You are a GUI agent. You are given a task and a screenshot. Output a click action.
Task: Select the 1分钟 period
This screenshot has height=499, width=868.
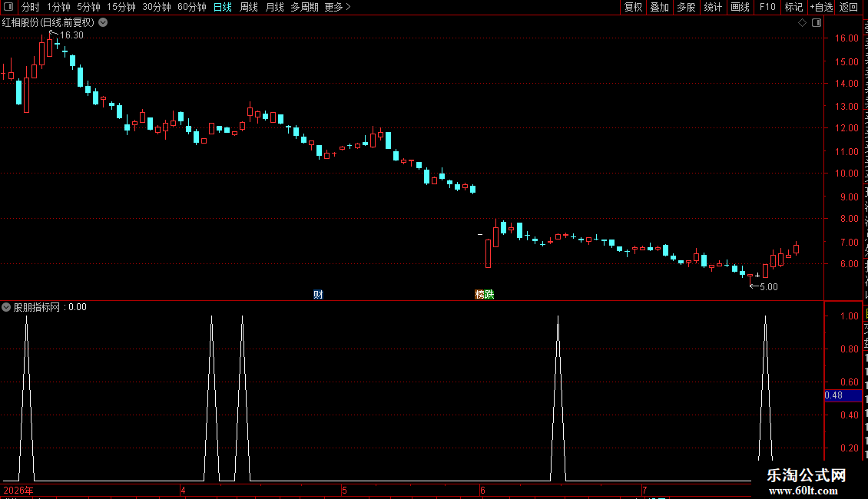point(58,7)
